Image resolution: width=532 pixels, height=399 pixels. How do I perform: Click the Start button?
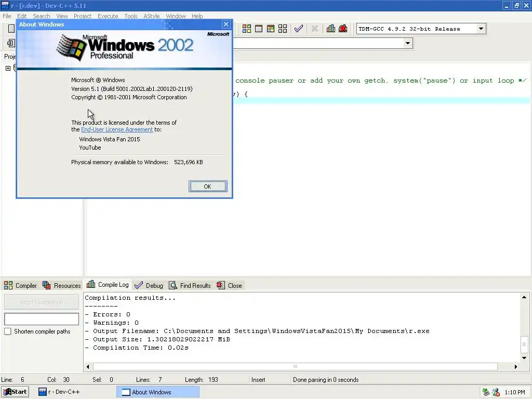(x=15, y=392)
